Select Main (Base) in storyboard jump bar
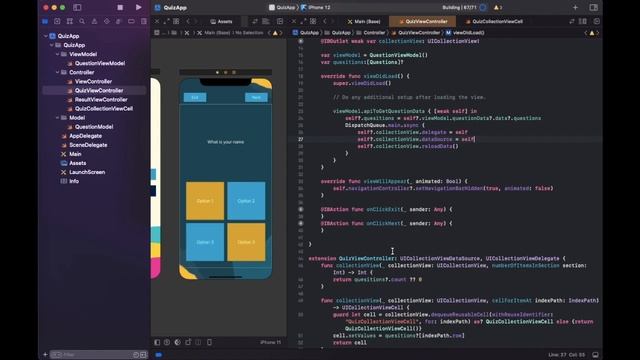Viewport: 640px width, 360px height. (x=214, y=33)
